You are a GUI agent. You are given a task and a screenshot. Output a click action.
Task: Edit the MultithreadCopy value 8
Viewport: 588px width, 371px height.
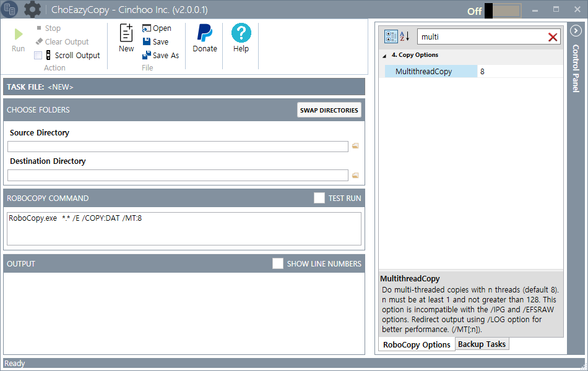coord(520,71)
